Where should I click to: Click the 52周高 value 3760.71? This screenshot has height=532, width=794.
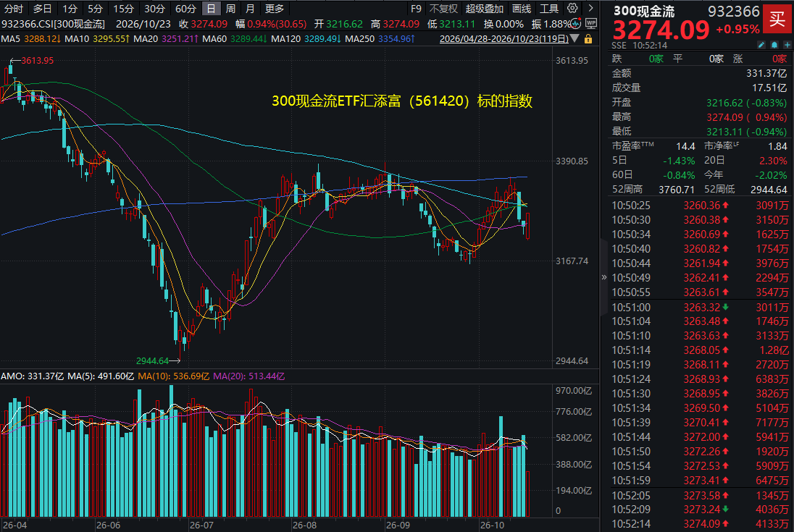click(x=677, y=190)
